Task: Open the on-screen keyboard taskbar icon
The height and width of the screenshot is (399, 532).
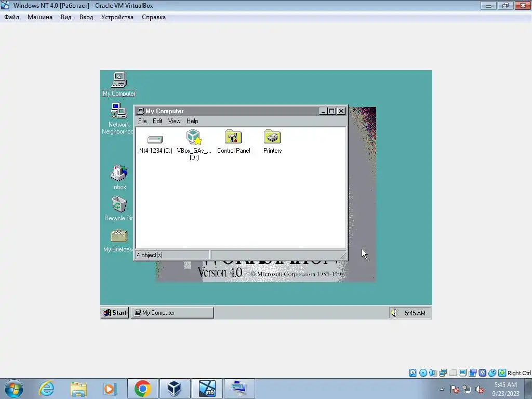Action: pos(239,389)
